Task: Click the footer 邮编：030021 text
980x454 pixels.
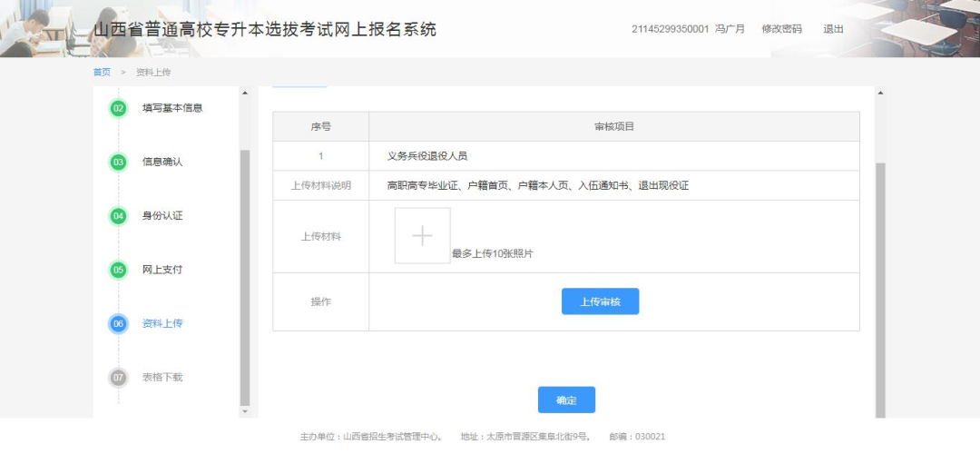Action: tap(638, 437)
